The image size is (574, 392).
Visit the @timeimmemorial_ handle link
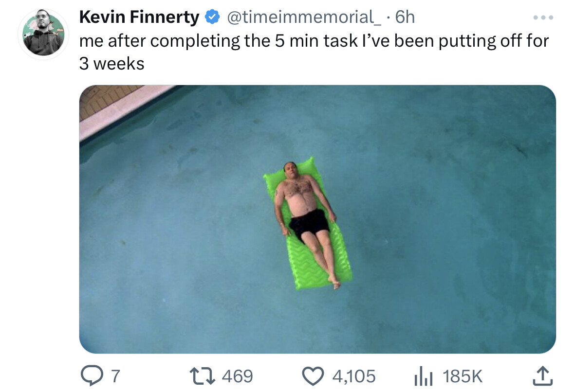click(303, 17)
